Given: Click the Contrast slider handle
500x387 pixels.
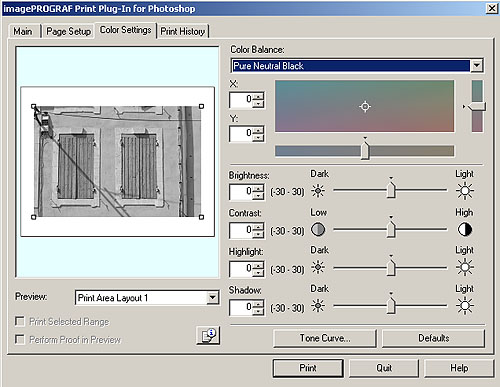Looking at the screenshot, I should [x=391, y=229].
